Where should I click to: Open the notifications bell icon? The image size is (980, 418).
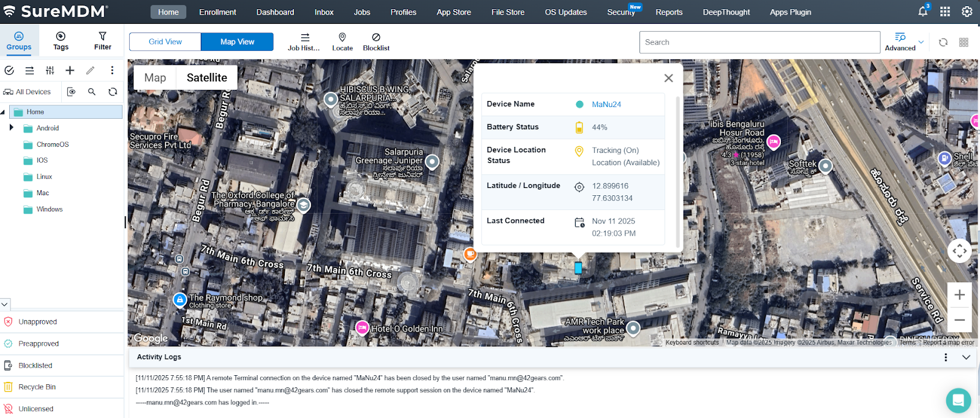tap(922, 12)
